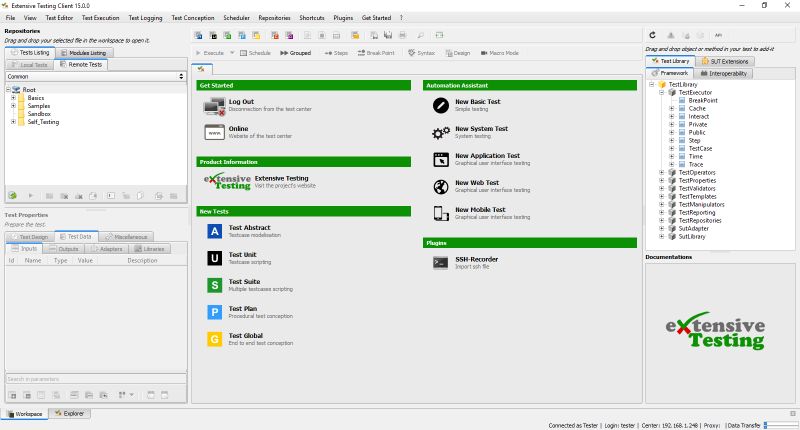The height and width of the screenshot is (430, 800).
Task: Switch to the Miscellaneous tab
Action: pyautogui.click(x=126, y=237)
